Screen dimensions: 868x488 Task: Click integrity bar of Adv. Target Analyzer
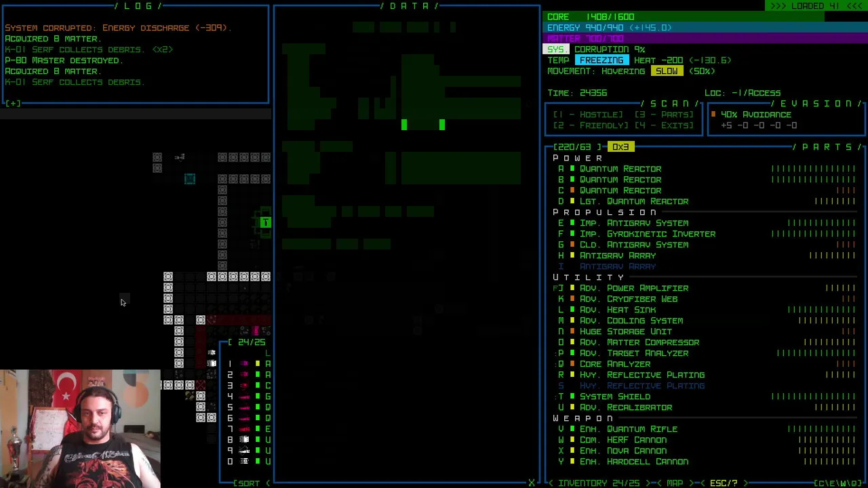[x=816, y=353]
